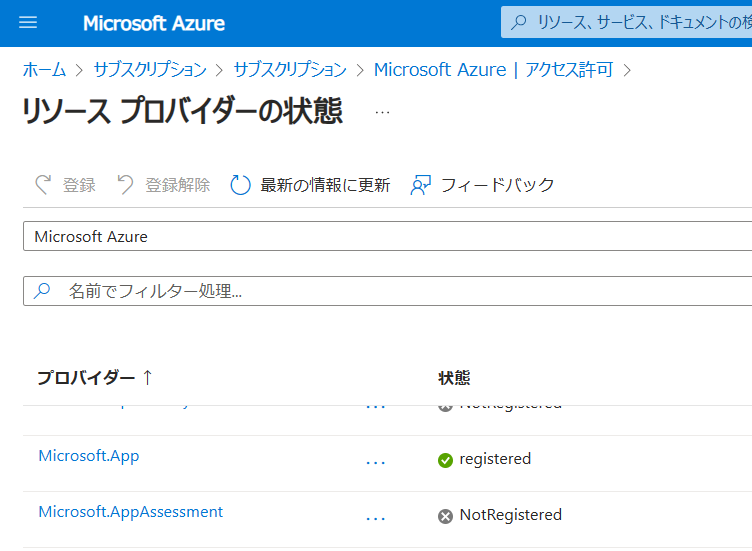752x551 pixels.
Task: Click the 登録解除 unregister icon
Action: pos(125,185)
